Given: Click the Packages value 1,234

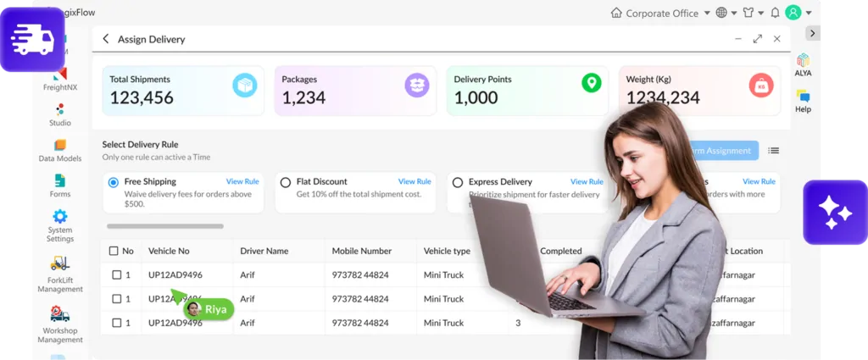Looking at the screenshot, I should pyautogui.click(x=304, y=98).
